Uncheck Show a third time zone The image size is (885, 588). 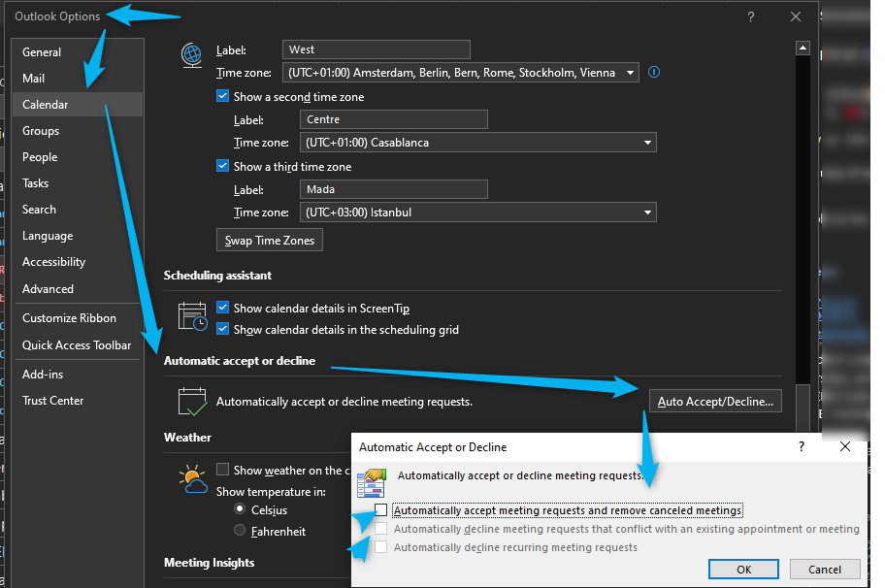[222, 167]
